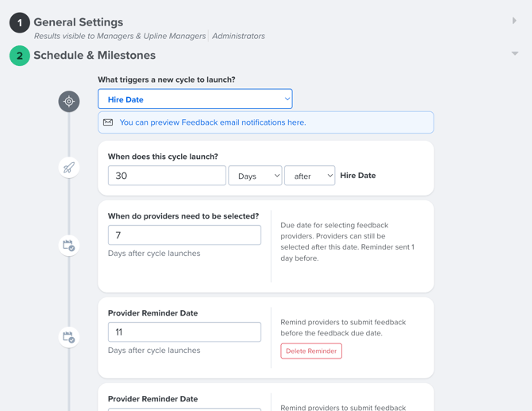
Task: Click the first Provider Reminder calendar icon
Action: pos(69,337)
